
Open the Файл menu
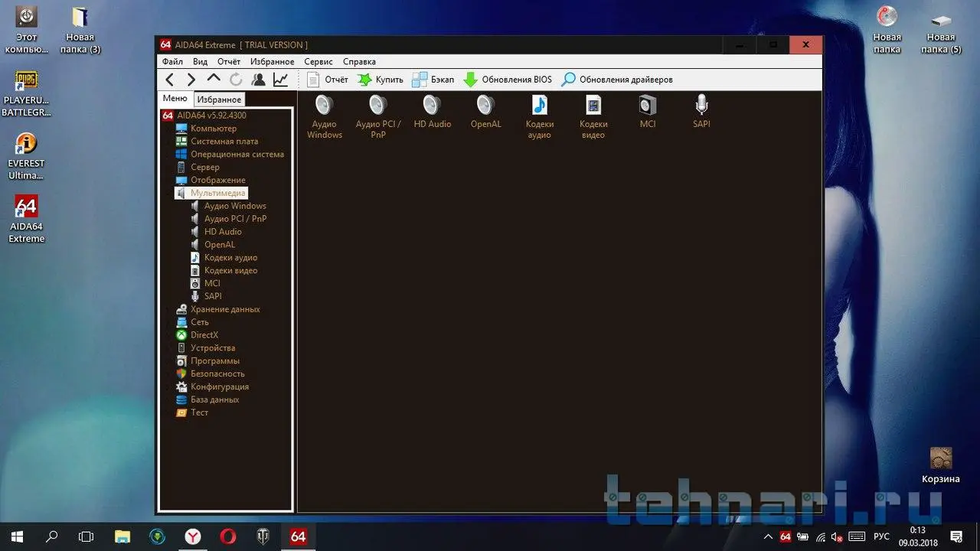(172, 61)
